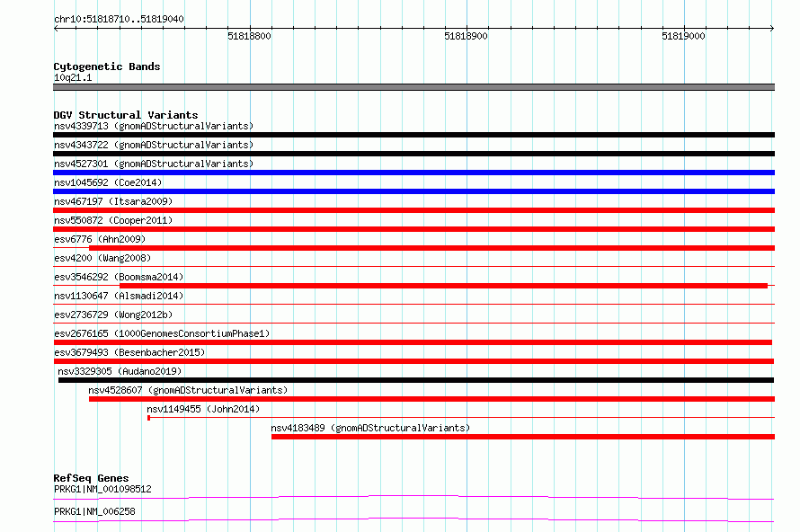The width and height of the screenshot is (800, 532).
Task: Select the blue nsv4527301 variant bar
Action: (413, 173)
